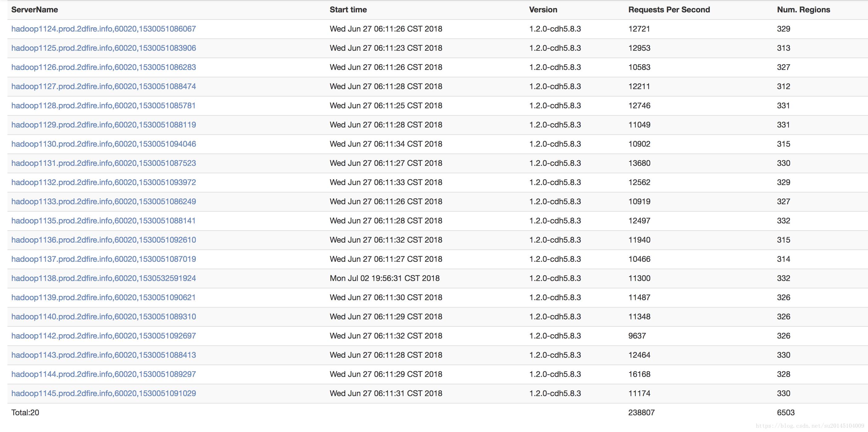Open the hadoop1135 region server link
The width and height of the screenshot is (868, 432).
pos(103,221)
